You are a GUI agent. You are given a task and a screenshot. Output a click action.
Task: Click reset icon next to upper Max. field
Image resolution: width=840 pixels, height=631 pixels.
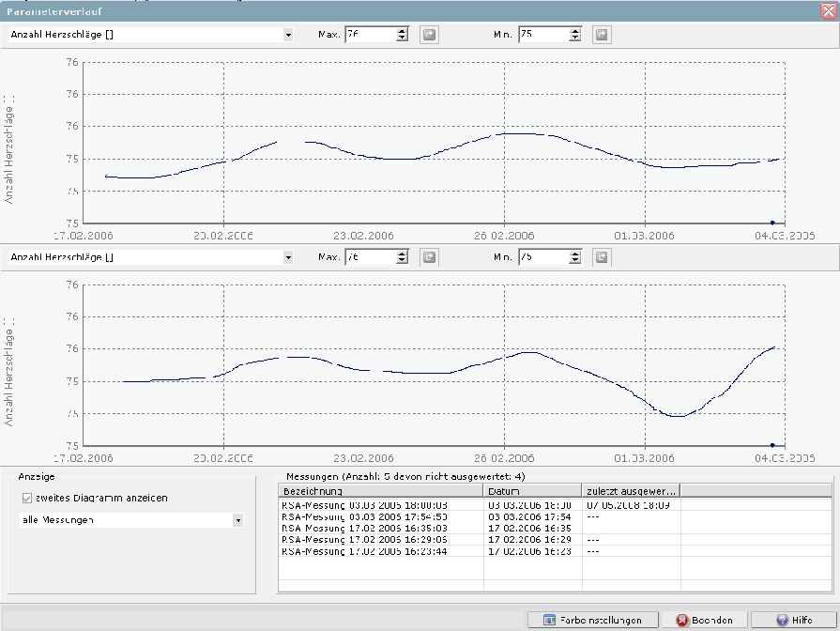point(429,35)
